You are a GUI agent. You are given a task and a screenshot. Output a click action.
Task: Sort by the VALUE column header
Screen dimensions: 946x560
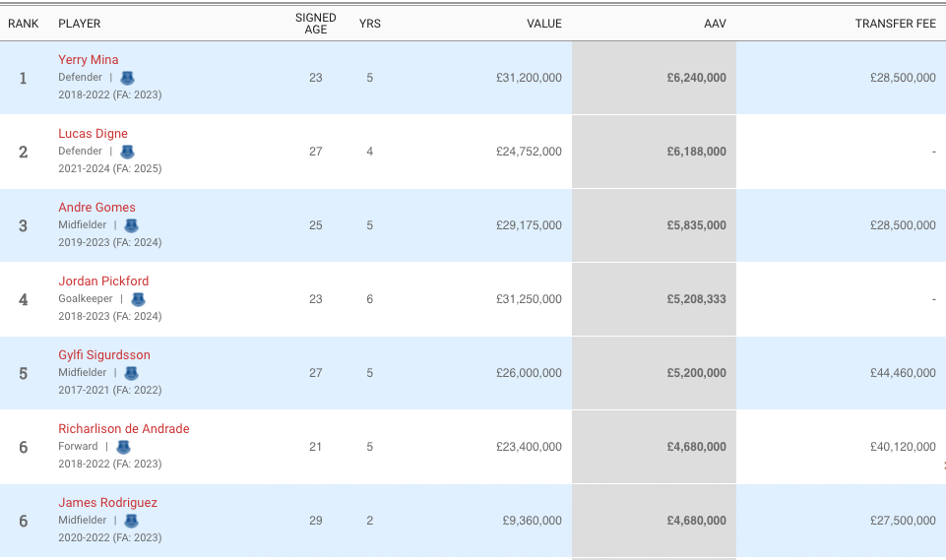click(x=544, y=24)
